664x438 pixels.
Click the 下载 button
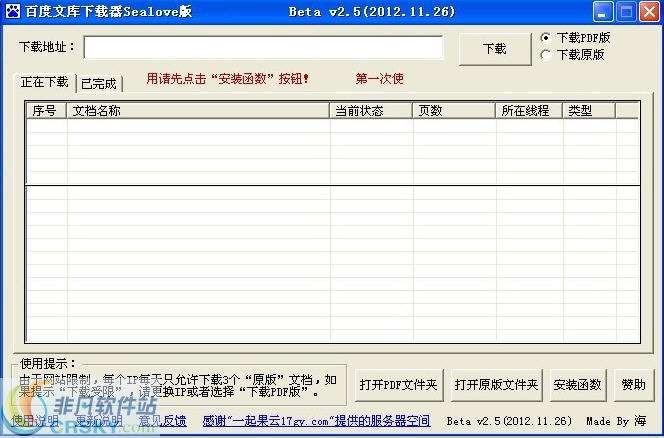tap(495, 49)
